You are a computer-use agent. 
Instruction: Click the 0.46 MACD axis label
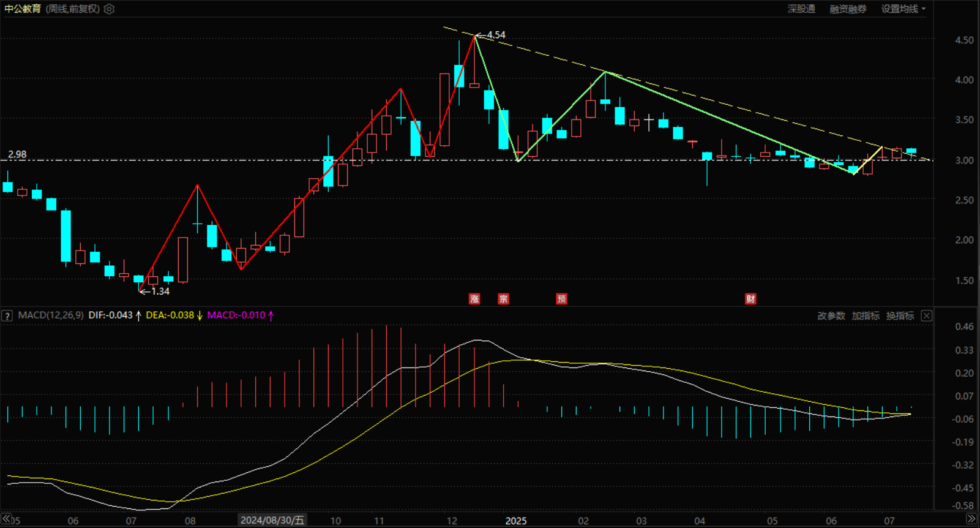(964, 326)
